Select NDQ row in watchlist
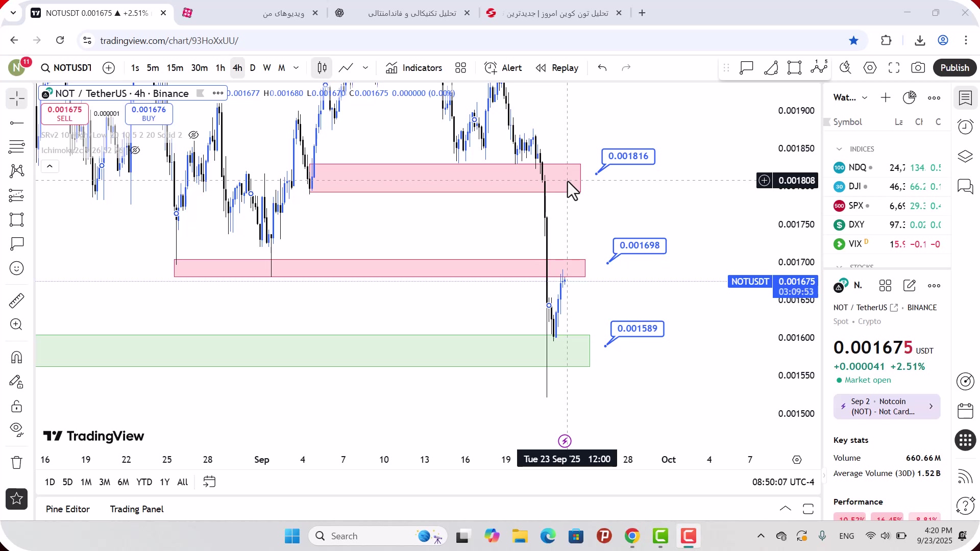 (887, 167)
